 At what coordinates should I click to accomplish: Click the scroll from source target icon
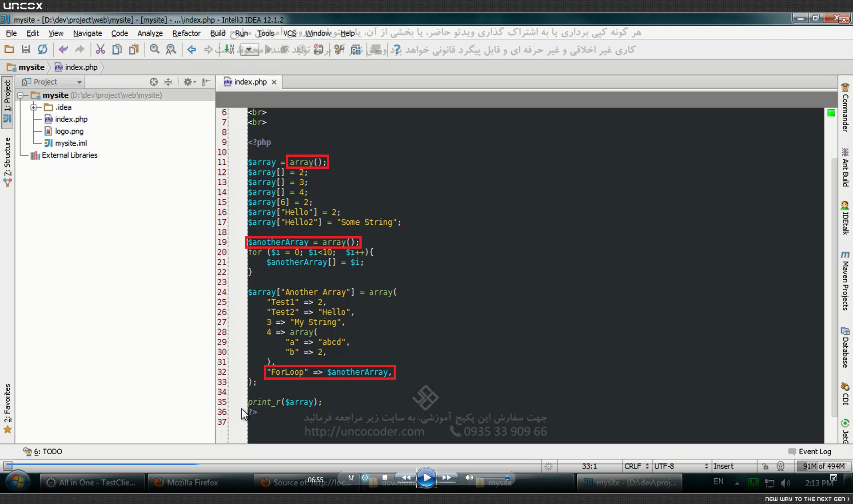point(154,82)
